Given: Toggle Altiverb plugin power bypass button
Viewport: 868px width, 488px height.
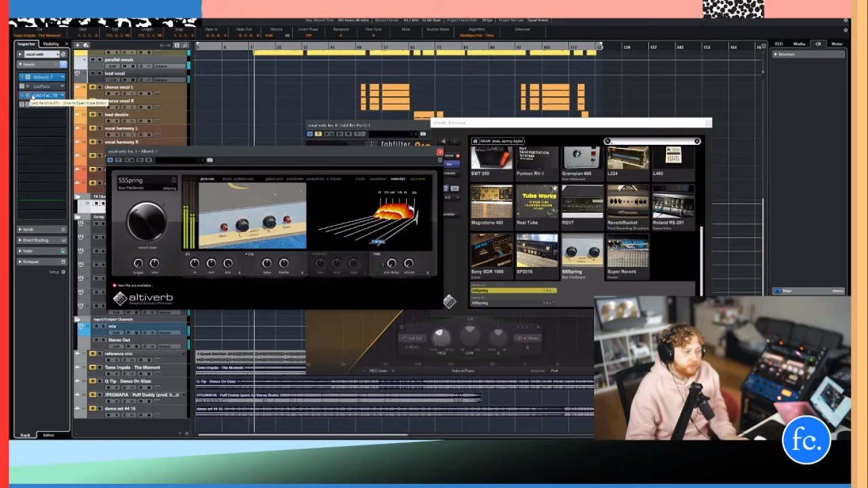Looking at the screenshot, I should click(x=111, y=160).
